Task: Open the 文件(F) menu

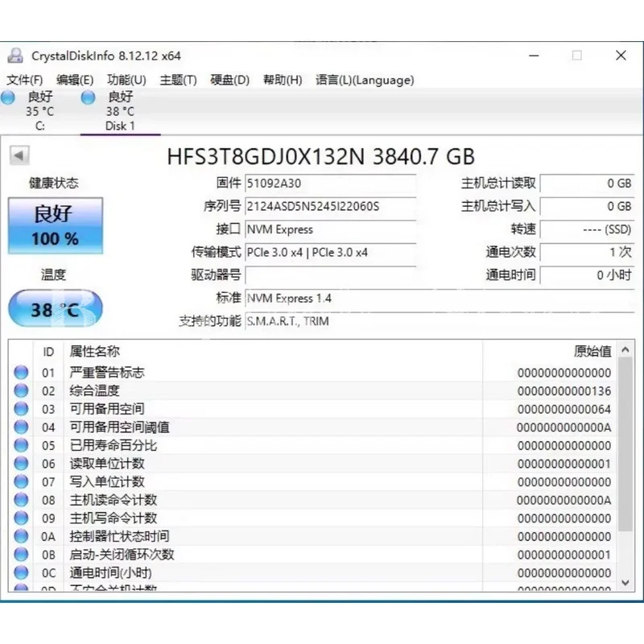Action: pos(25,80)
